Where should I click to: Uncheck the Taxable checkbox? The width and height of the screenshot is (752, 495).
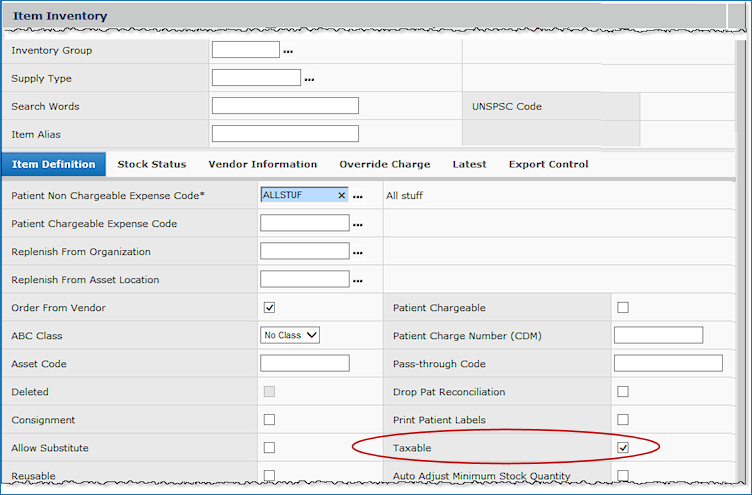pos(623,448)
